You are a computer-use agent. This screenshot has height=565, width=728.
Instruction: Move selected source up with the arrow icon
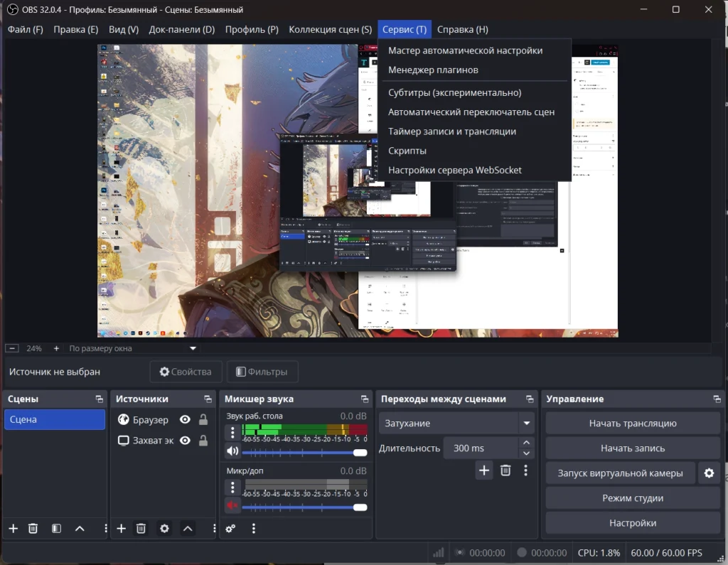tap(188, 529)
